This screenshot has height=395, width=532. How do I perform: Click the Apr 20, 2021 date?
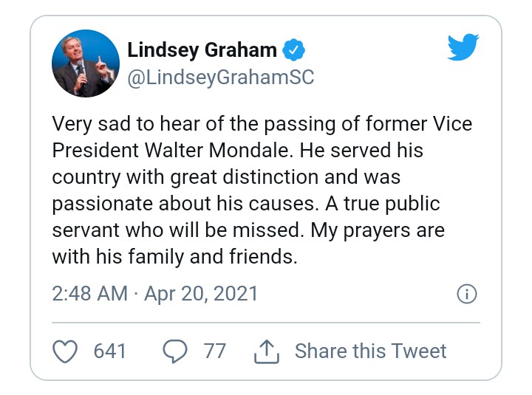click(201, 294)
